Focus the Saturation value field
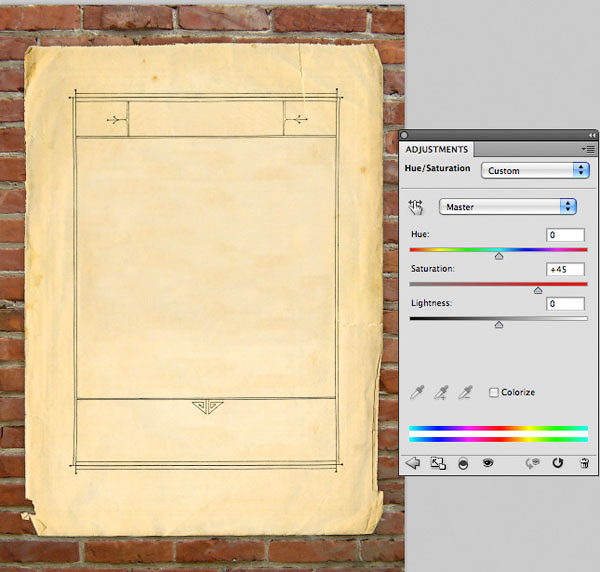Screen dimensions: 600x572 click(565, 269)
